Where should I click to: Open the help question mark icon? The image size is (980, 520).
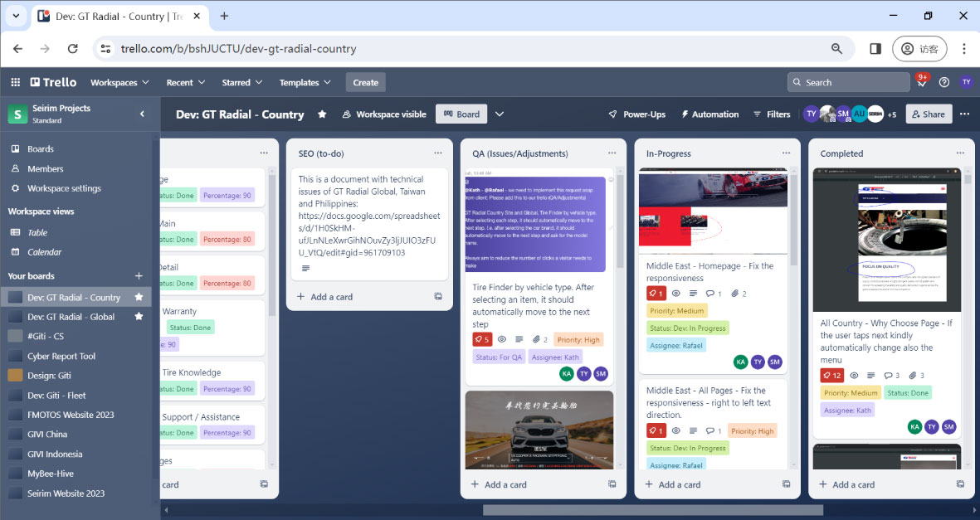(943, 82)
